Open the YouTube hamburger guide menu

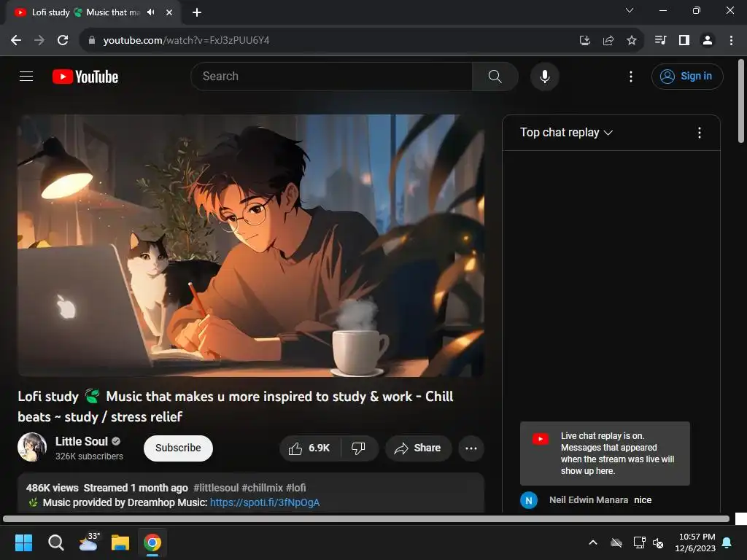[x=26, y=76]
